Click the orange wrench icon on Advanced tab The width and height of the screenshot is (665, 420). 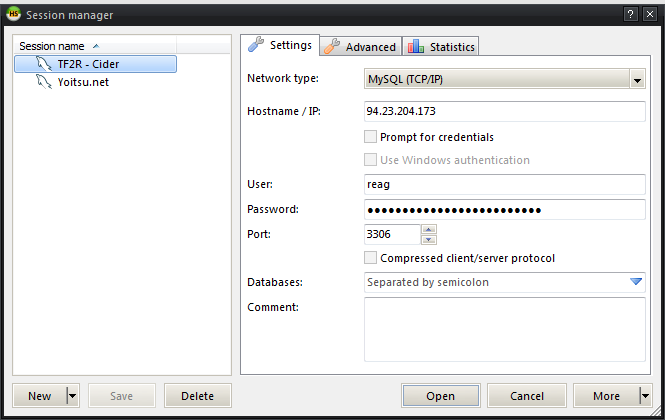pos(332,46)
